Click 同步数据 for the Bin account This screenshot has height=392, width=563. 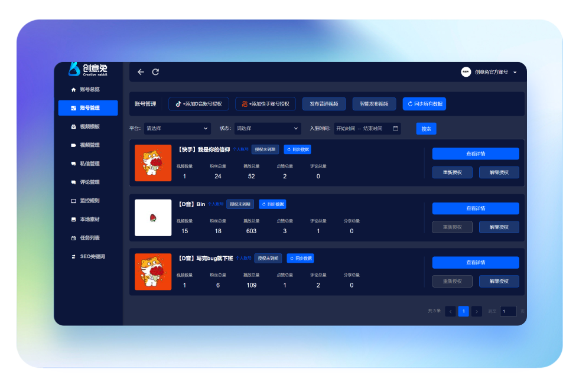(272, 204)
